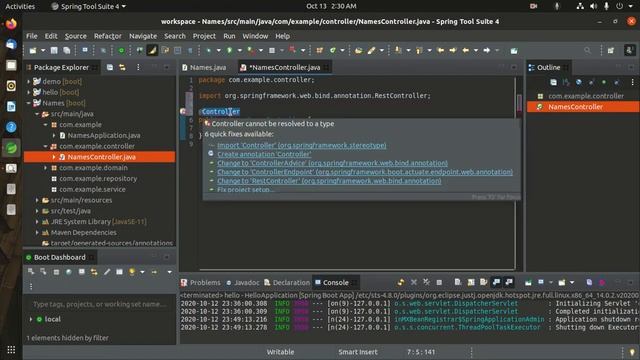Toggle the Mark Occurrences highlighter button

152,50
